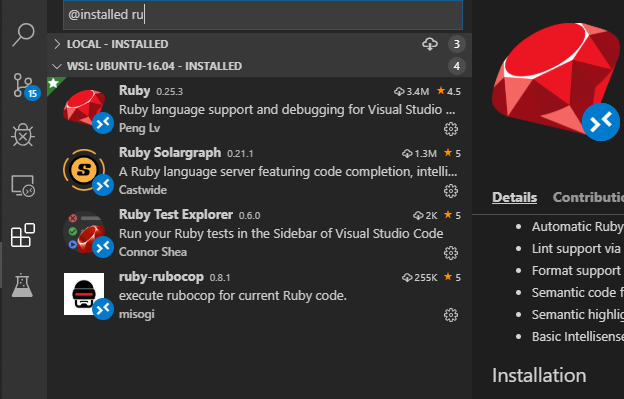Viewport: 624px width, 399px height.
Task: Open the Run and Debug view
Action: (23, 135)
